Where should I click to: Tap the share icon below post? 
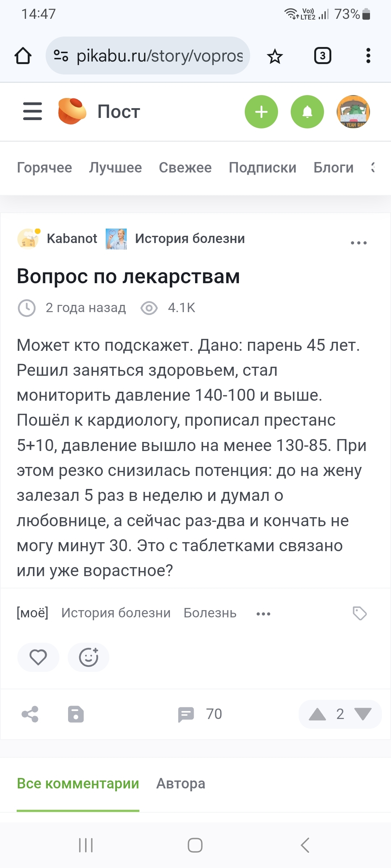point(30,714)
